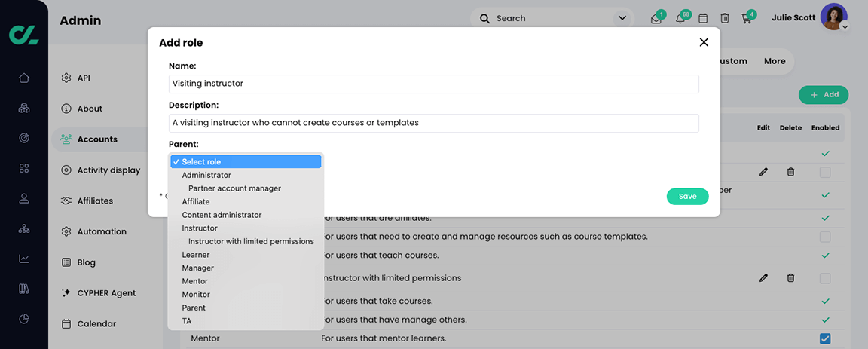Open the shopping cart with badge 4

pos(747,18)
